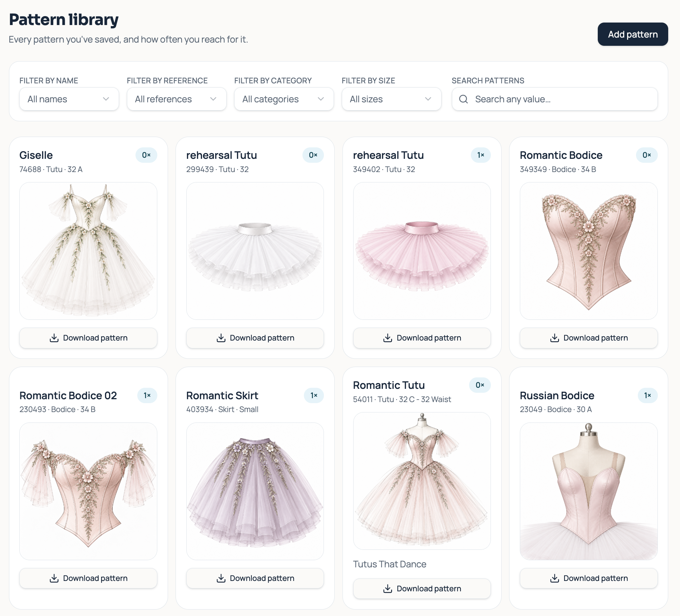Click the Pattern library heading
Screen dimensions: 680x616
point(64,19)
